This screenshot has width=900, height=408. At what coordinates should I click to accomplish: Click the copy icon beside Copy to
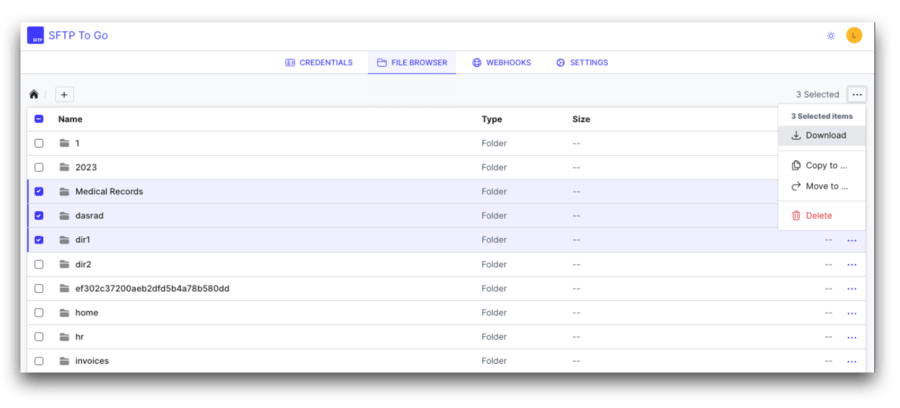796,166
